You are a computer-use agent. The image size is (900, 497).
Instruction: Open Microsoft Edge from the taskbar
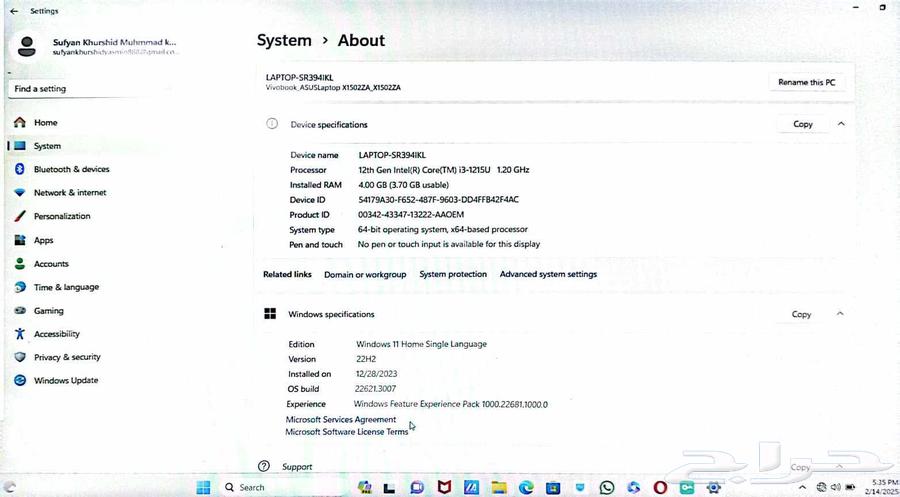(526, 487)
